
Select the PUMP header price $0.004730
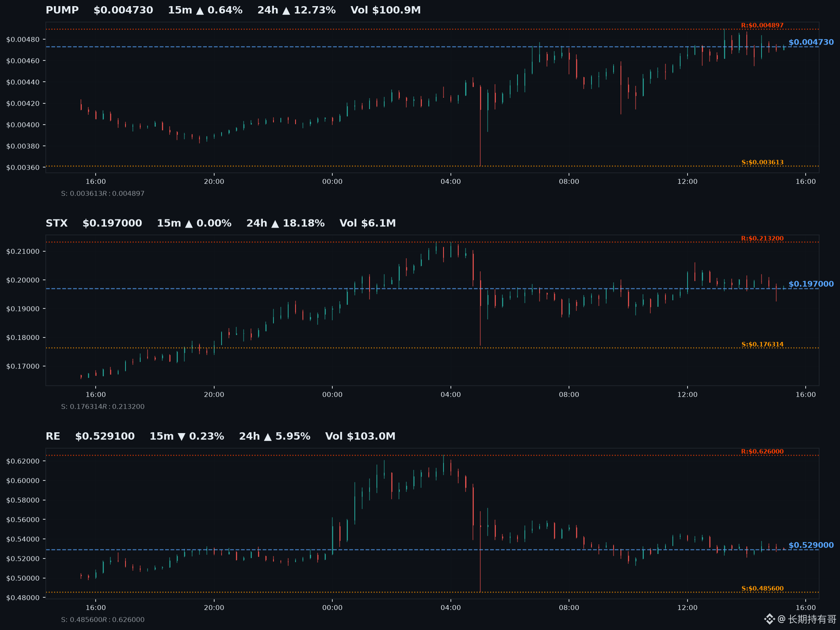123,10
